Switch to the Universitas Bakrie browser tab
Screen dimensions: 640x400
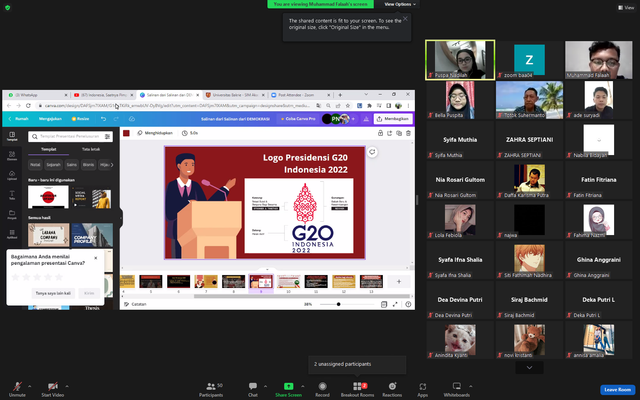point(235,95)
